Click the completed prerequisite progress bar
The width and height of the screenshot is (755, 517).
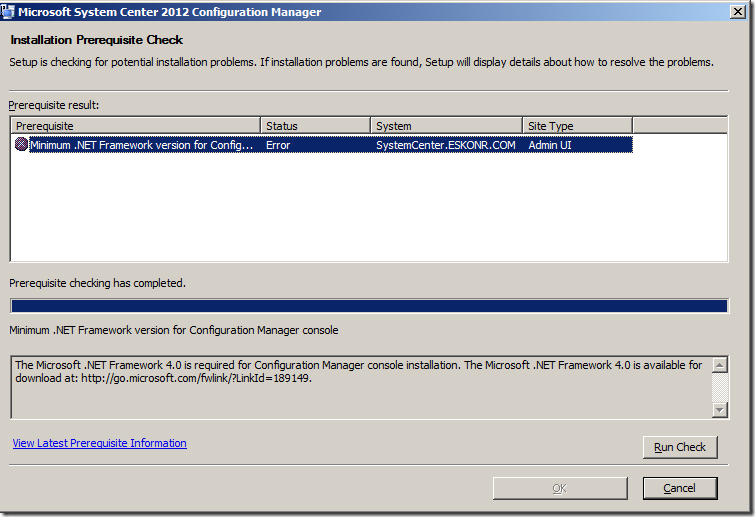369,306
